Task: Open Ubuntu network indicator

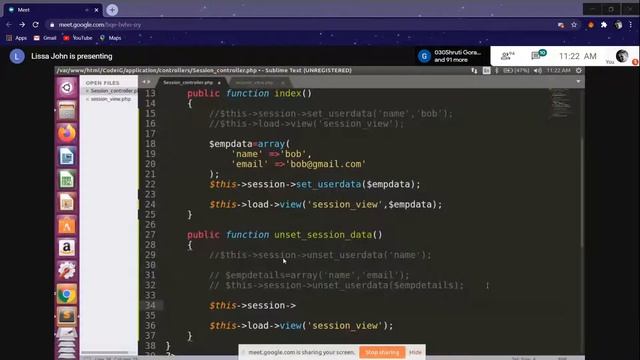Action: tap(474, 71)
